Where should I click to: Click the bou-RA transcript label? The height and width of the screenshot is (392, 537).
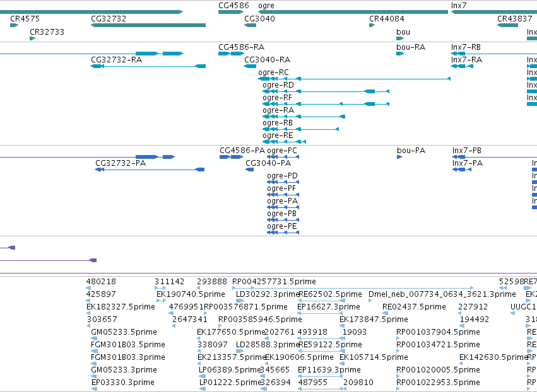coord(411,47)
